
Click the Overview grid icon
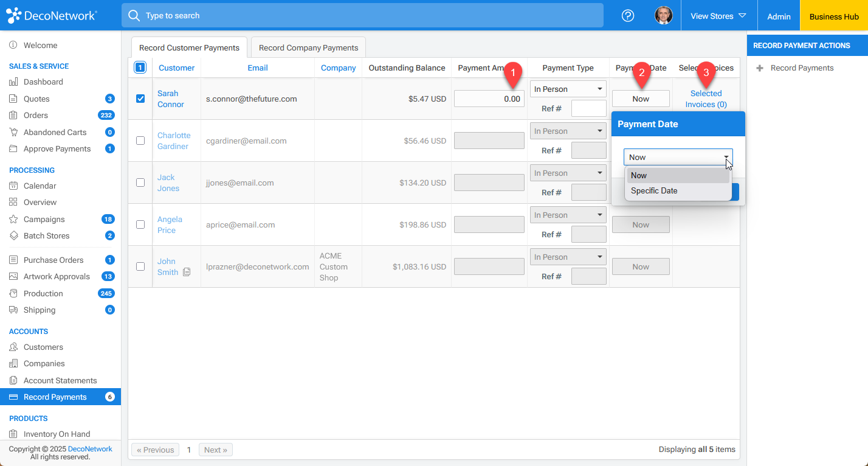point(13,202)
